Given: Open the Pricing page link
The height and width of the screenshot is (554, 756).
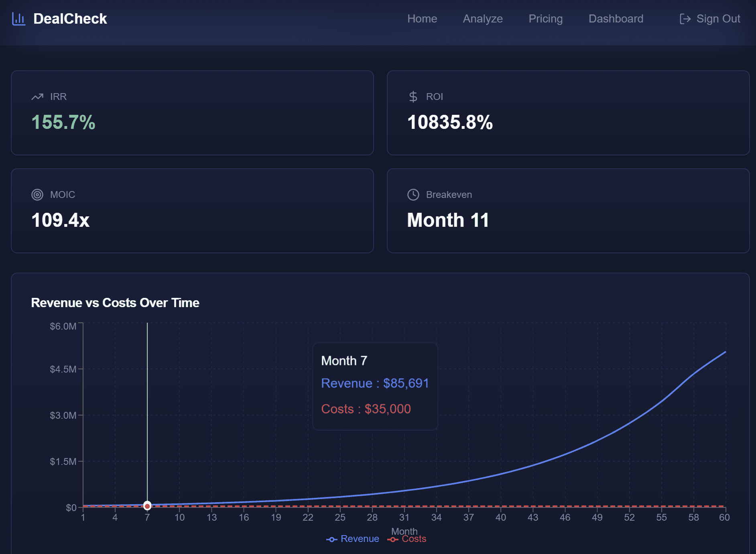Looking at the screenshot, I should 545,18.
